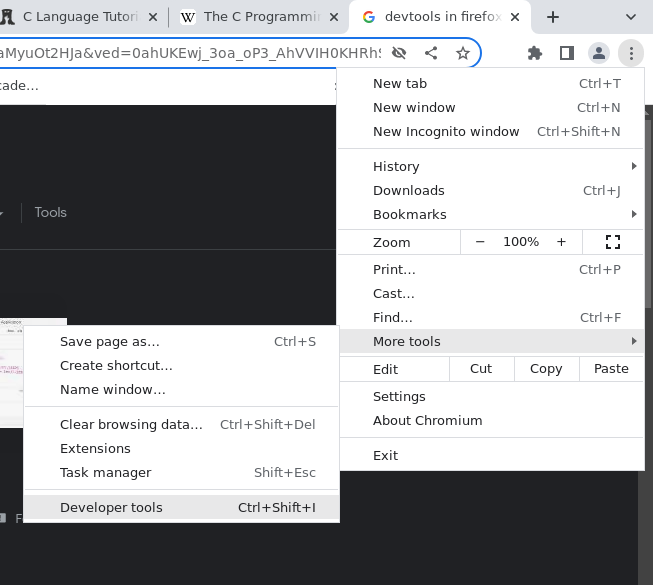Screen dimensions: 653x585
Task: Switch to C Language Tutorial tab
Action: (x=81, y=17)
